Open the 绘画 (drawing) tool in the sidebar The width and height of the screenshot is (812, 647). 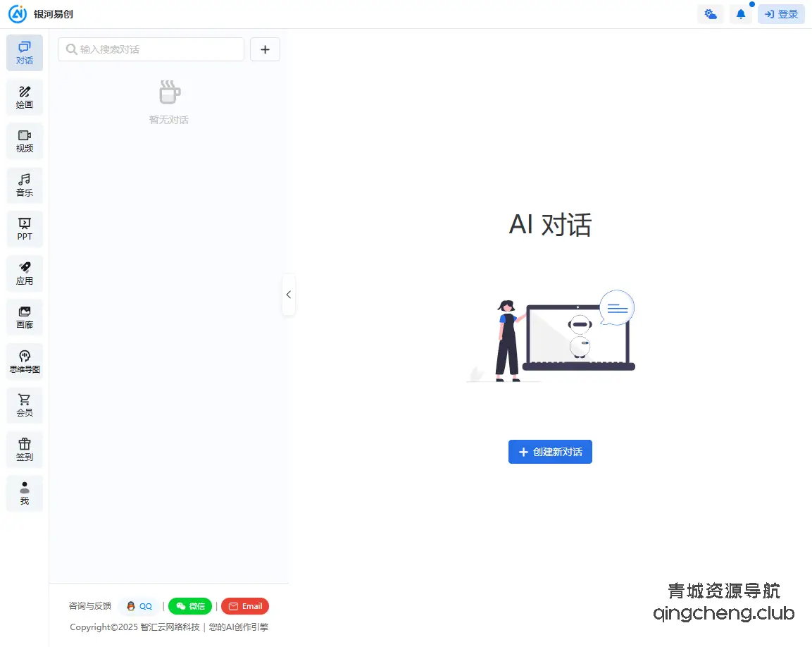coord(24,97)
